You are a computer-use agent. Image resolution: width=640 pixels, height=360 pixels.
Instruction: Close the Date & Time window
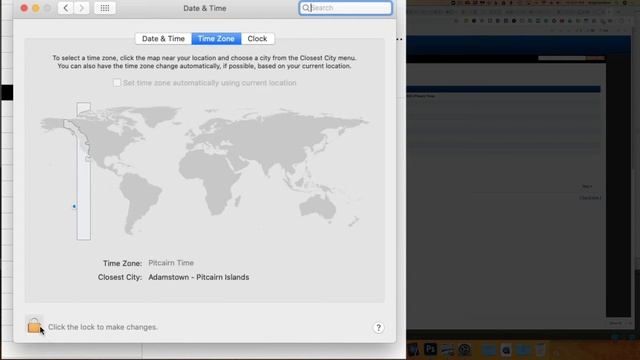(24, 8)
